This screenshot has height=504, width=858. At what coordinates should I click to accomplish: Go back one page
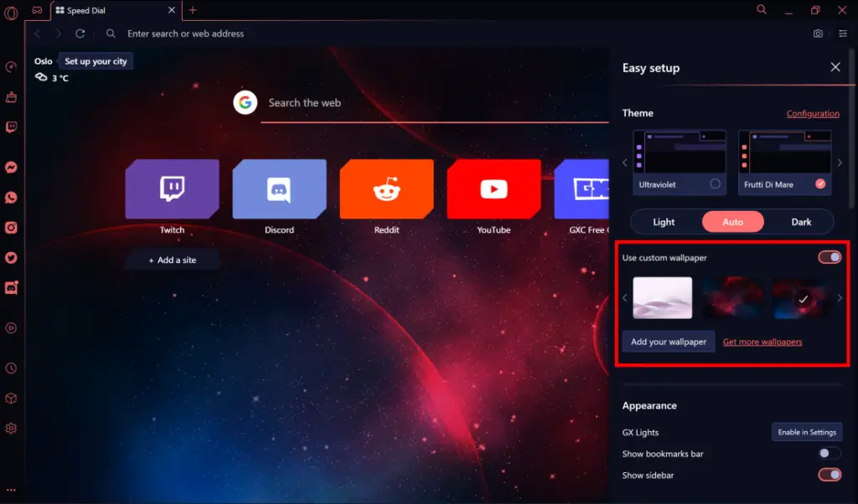coord(37,33)
